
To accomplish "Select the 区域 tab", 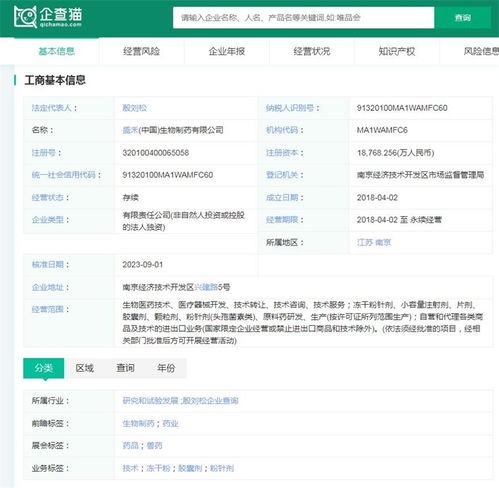I will pyautogui.click(x=84, y=368).
